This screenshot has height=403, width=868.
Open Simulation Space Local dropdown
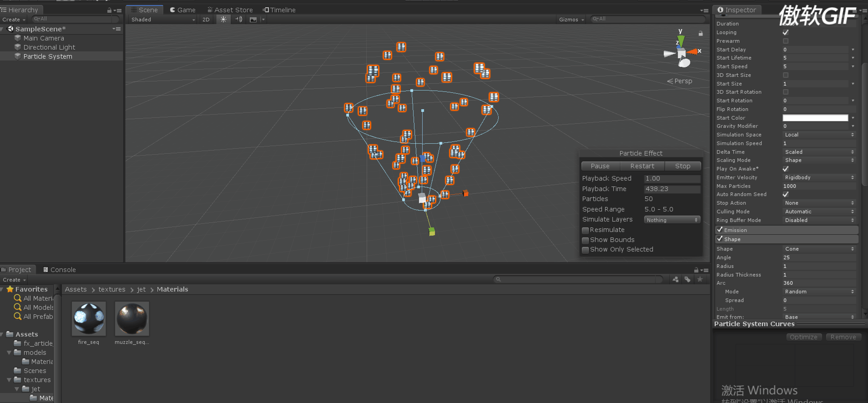click(819, 135)
